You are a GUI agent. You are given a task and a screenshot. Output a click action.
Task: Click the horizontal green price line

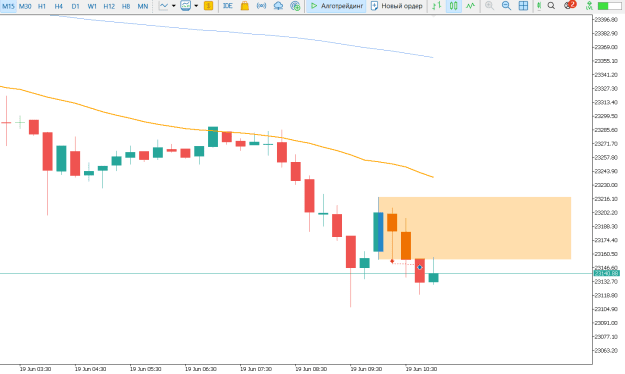pyautogui.click(x=296, y=274)
